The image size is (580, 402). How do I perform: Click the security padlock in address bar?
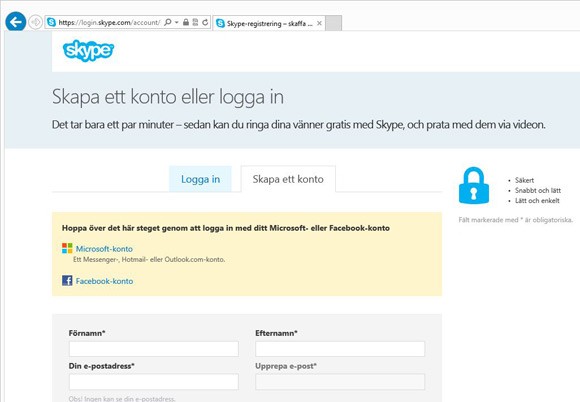click(x=186, y=22)
